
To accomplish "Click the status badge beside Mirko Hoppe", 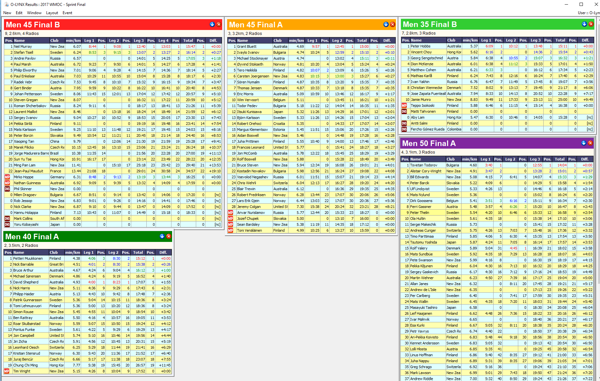I will click(x=7, y=177).
